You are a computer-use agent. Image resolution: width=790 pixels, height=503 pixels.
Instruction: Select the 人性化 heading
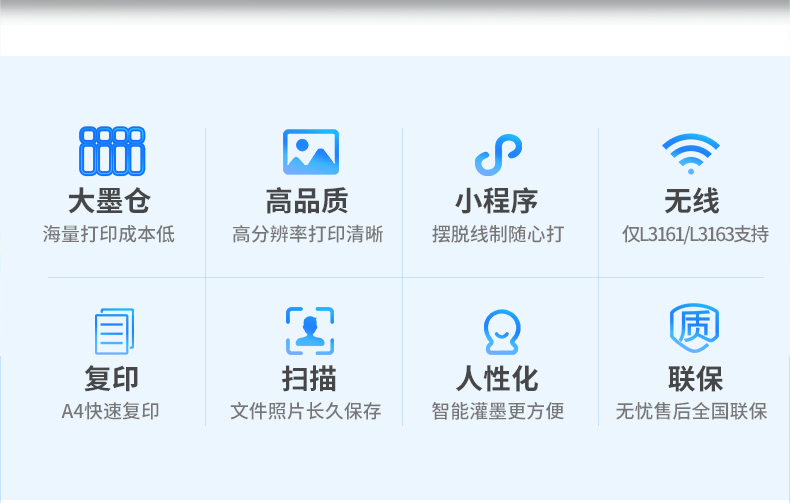point(497,379)
